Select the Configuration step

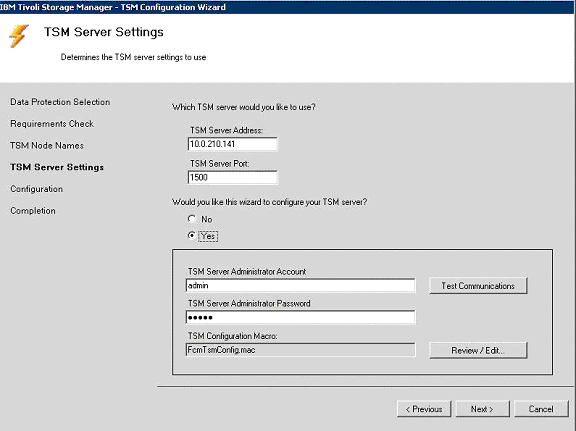click(x=37, y=189)
